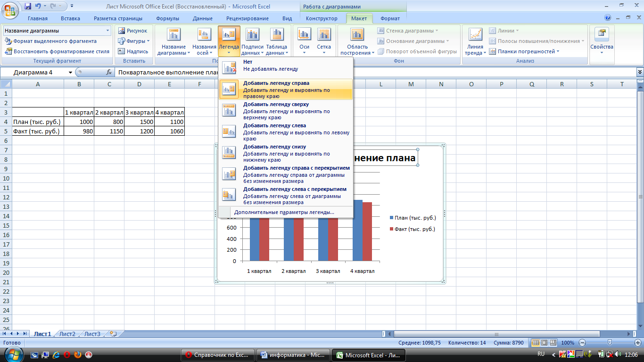Open Дополнительные параметры легенды dialog

coord(286,212)
